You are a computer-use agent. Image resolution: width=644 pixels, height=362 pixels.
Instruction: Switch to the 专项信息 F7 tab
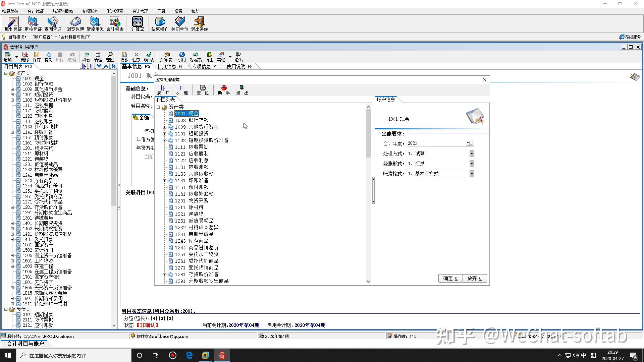pyautogui.click(x=205, y=66)
